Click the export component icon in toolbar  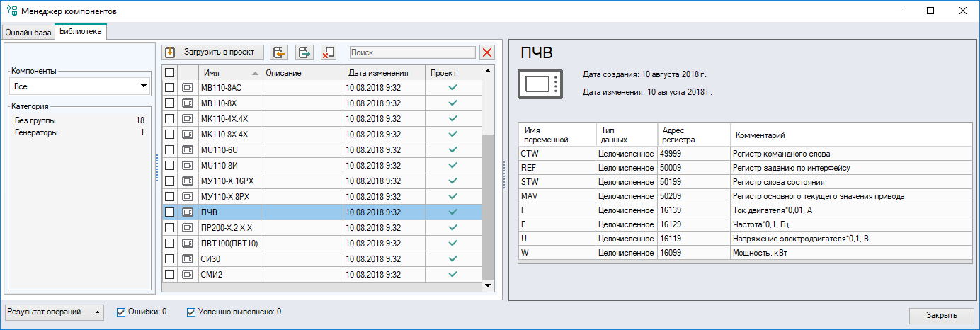click(x=304, y=52)
